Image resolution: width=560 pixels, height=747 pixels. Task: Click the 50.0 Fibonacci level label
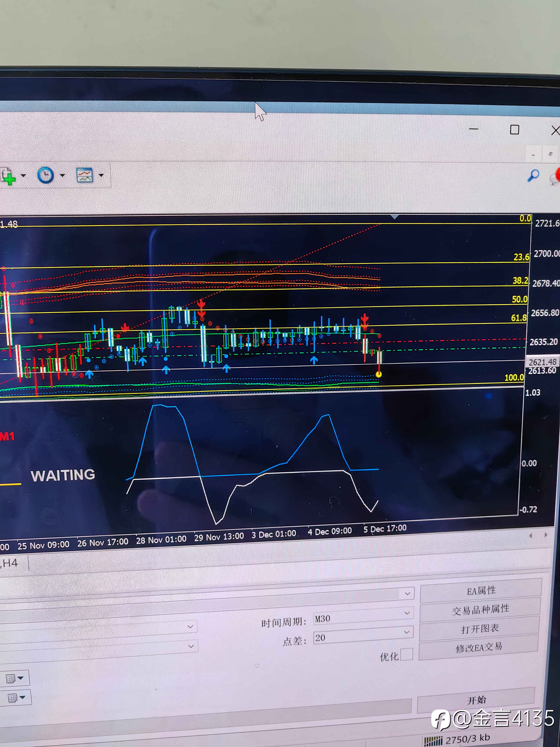pyautogui.click(x=520, y=299)
